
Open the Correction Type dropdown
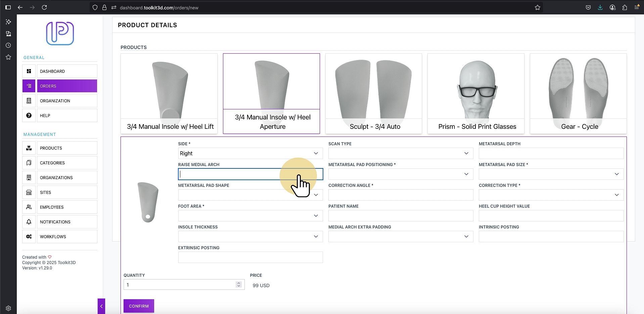[x=551, y=195]
